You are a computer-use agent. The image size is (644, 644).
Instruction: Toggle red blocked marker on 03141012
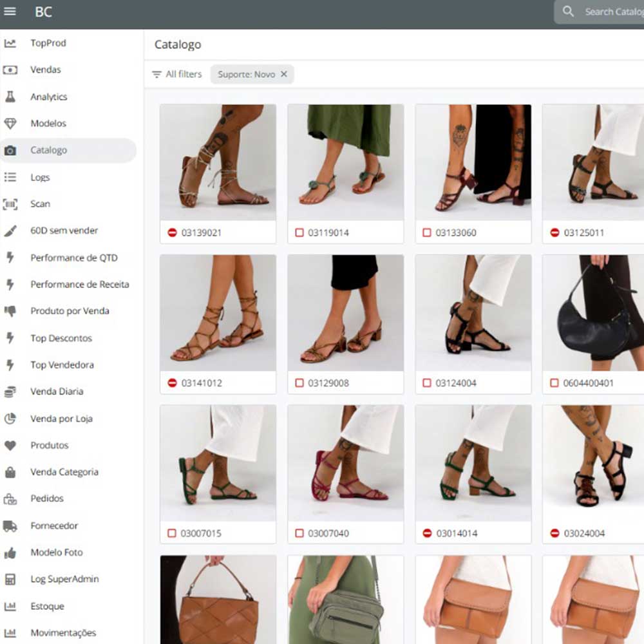click(x=172, y=383)
